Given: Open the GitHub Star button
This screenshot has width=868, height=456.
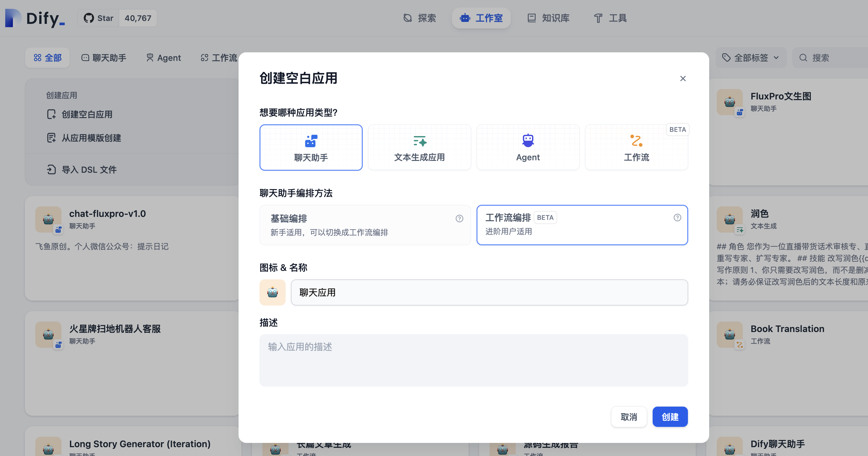Looking at the screenshot, I should [x=98, y=18].
